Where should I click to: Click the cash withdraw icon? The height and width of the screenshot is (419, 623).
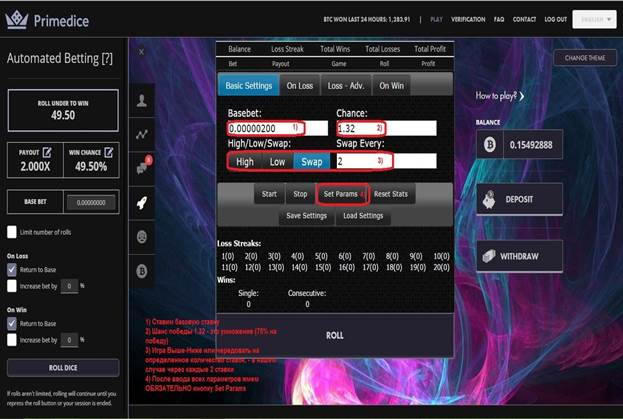click(x=489, y=257)
